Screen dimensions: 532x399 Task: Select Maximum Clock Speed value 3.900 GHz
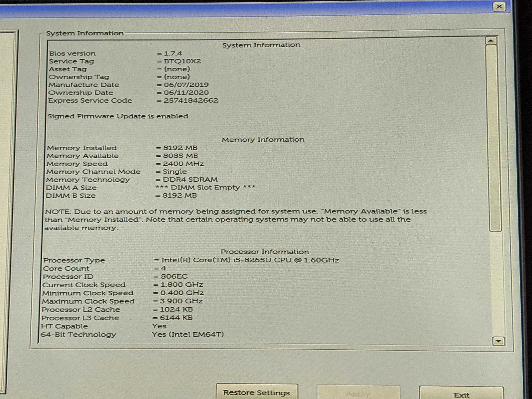pos(182,301)
